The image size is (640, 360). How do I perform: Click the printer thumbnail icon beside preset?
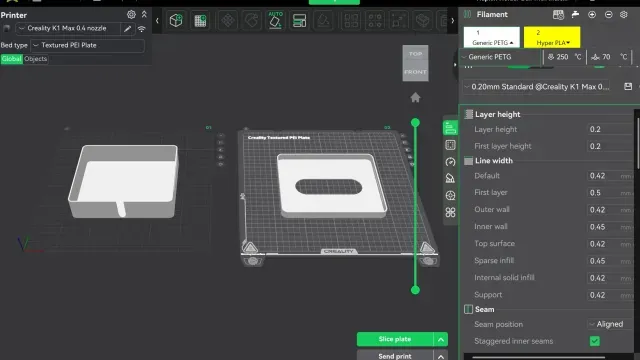tap(7, 29)
